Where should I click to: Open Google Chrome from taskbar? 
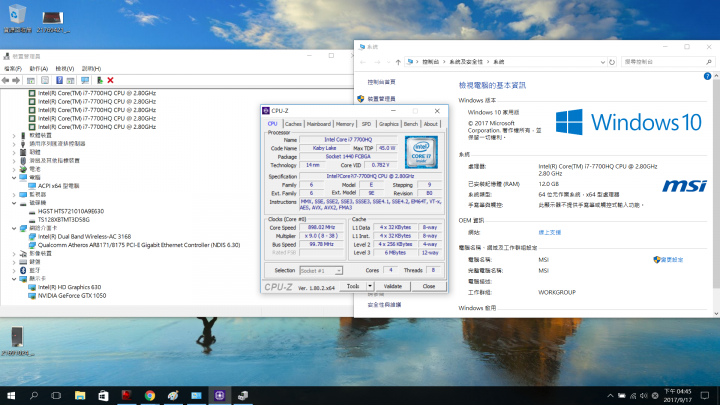(x=150, y=395)
